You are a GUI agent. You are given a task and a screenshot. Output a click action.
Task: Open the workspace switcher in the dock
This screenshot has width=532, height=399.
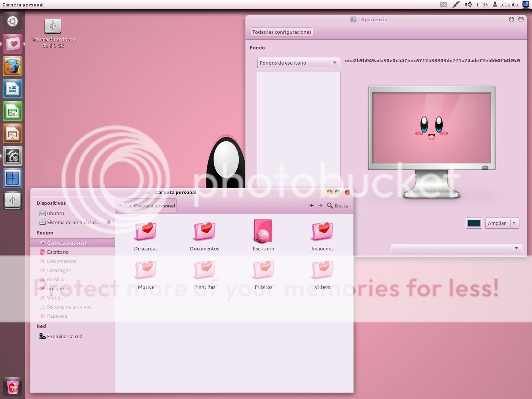[x=13, y=178]
